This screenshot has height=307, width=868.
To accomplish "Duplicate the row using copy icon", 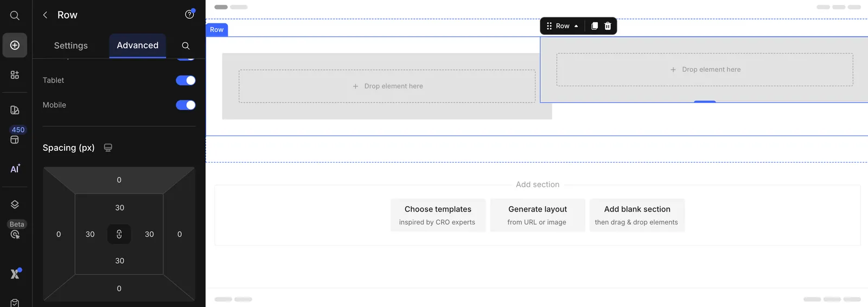I will 595,26.
